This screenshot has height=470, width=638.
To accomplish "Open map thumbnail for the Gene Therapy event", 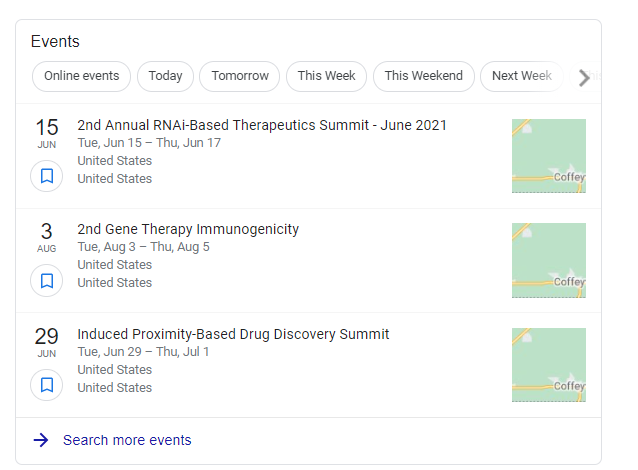I will 548,260.
